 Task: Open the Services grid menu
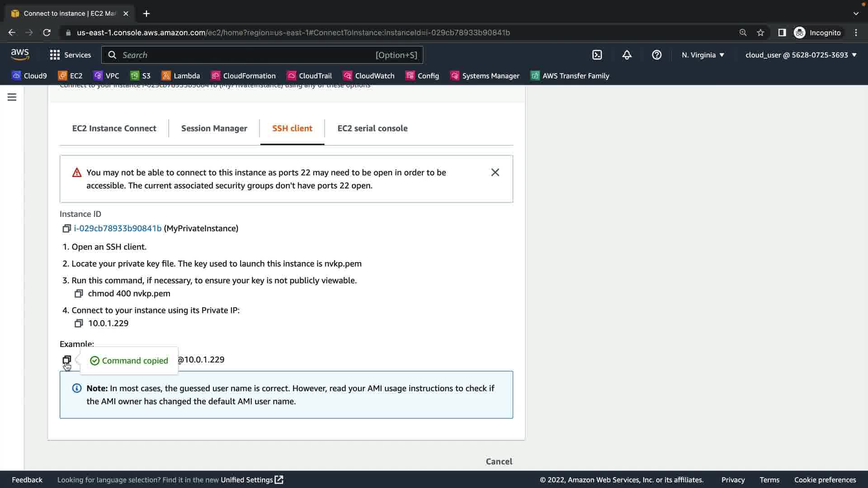(x=70, y=55)
